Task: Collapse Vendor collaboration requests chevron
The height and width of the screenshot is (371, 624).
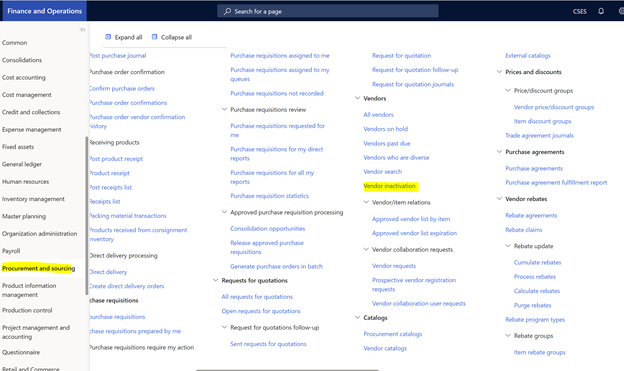Action: (366, 250)
